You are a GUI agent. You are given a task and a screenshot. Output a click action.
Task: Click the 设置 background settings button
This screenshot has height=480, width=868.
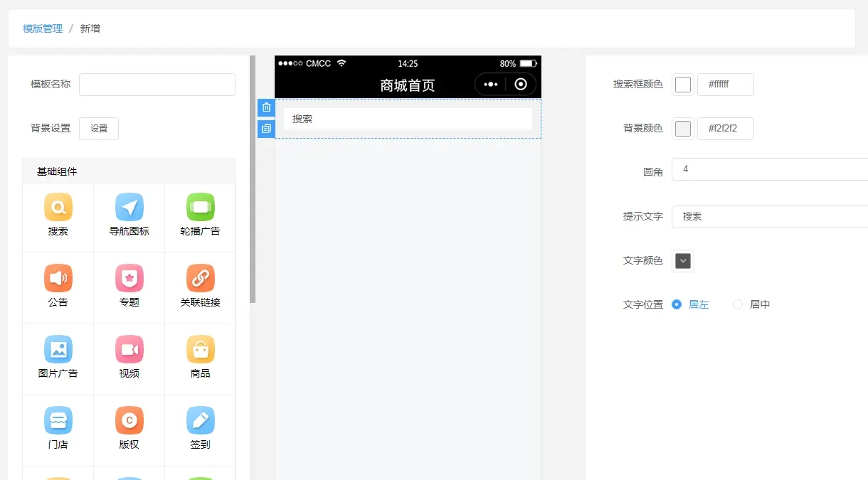pyautogui.click(x=99, y=129)
